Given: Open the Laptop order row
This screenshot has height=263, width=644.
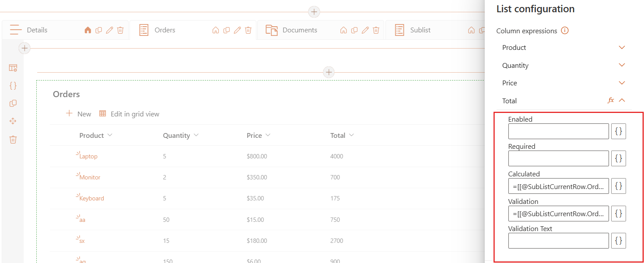Looking at the screenshot, I should [88, 156].
